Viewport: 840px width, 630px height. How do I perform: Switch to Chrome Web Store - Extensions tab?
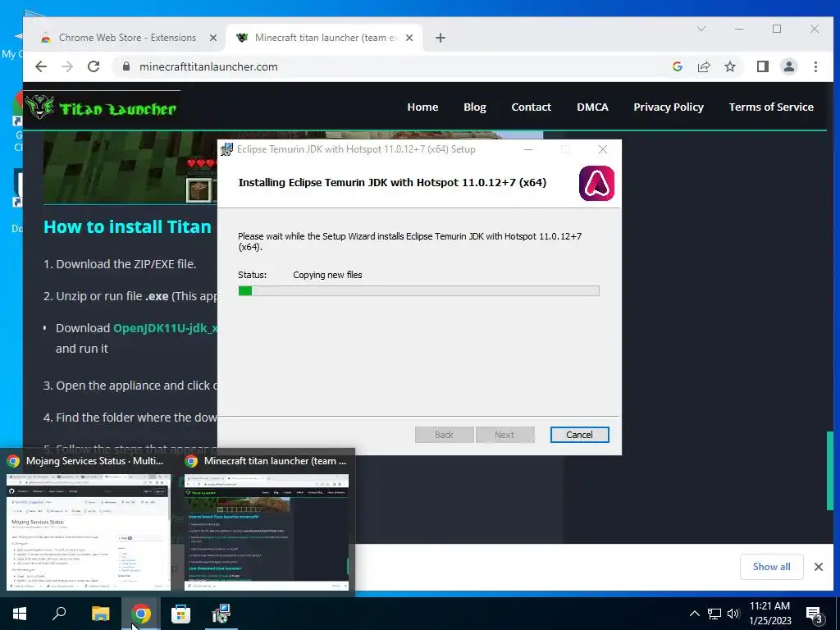point(128,38)
